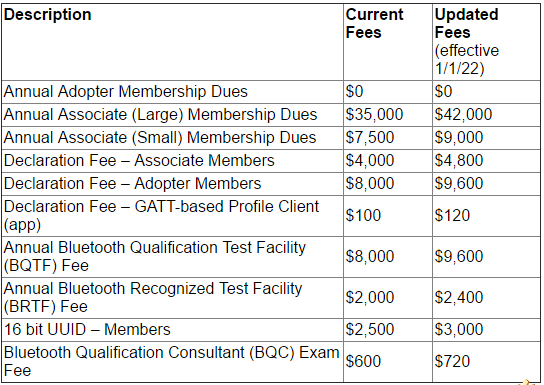Select the $720 updated fee cell
This screenshot has width=544, height=385.
pyautogui.click(x=486, y=361)
